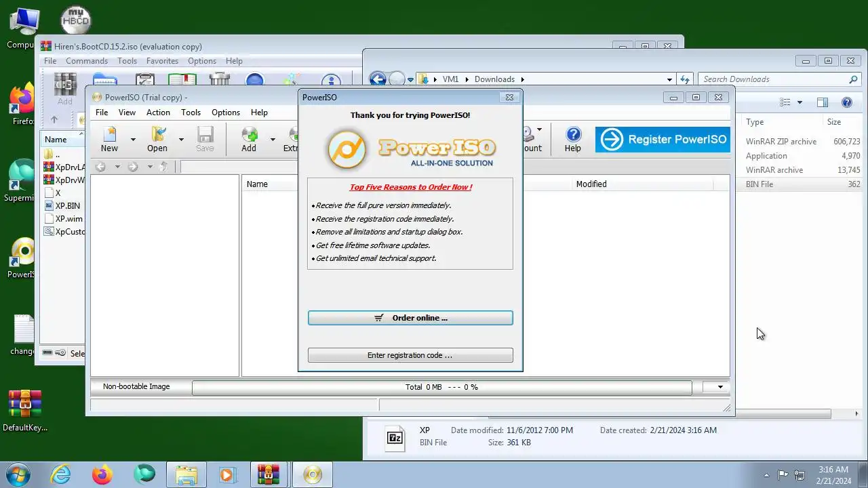868x488 pixels.
Task: Click the HBCD desktop icon
Action: click(x=75, y=20)
